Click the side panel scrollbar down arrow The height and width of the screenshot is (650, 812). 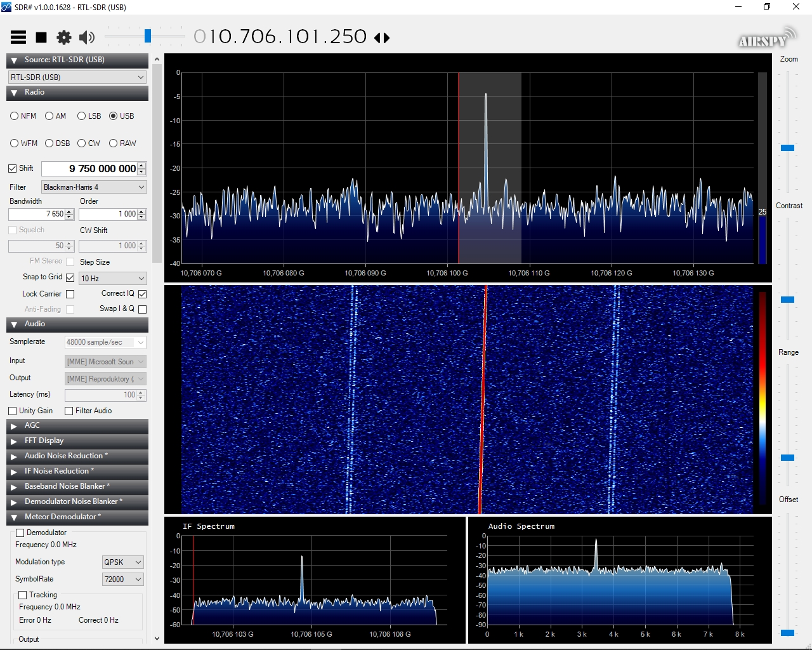(x=157, y=639)
